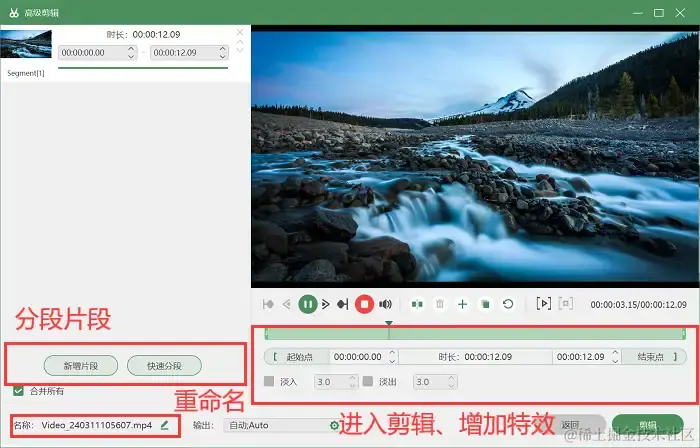Decrease the Segment[1] start time
The width and height of the screenshot is (700, 448).
point(131,56)
